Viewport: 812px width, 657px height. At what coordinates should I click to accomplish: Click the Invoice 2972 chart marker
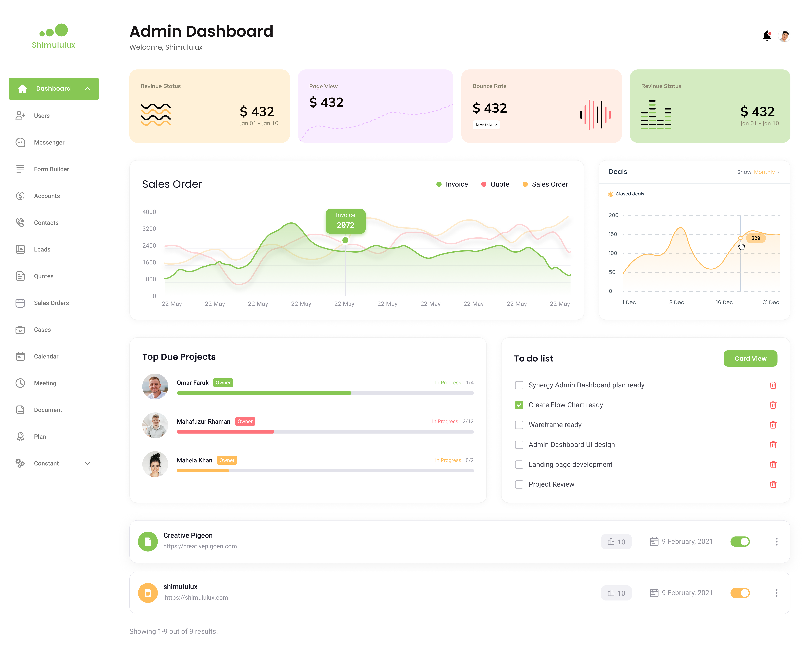point(345,240)
